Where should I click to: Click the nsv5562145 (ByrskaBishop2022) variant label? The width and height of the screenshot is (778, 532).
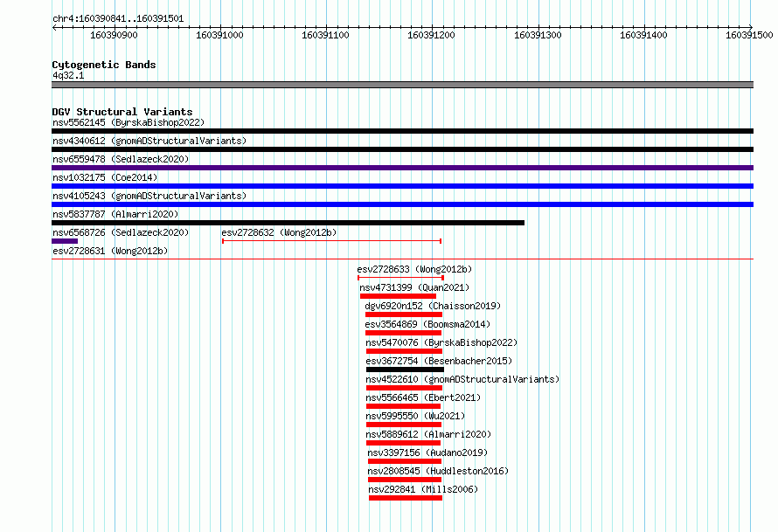[x=129, y=122]
